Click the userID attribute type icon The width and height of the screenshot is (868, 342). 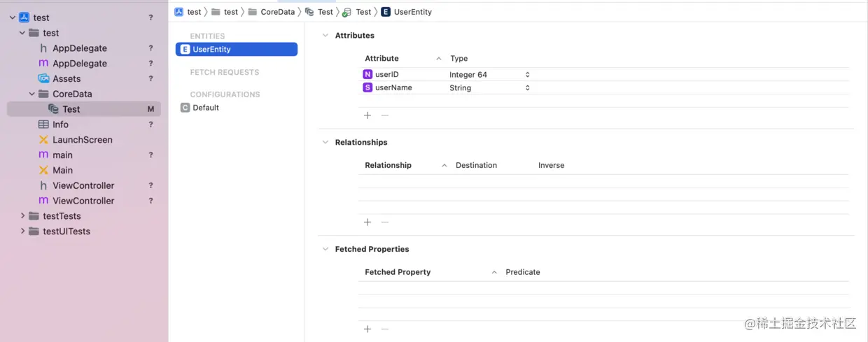coord(367,75)
